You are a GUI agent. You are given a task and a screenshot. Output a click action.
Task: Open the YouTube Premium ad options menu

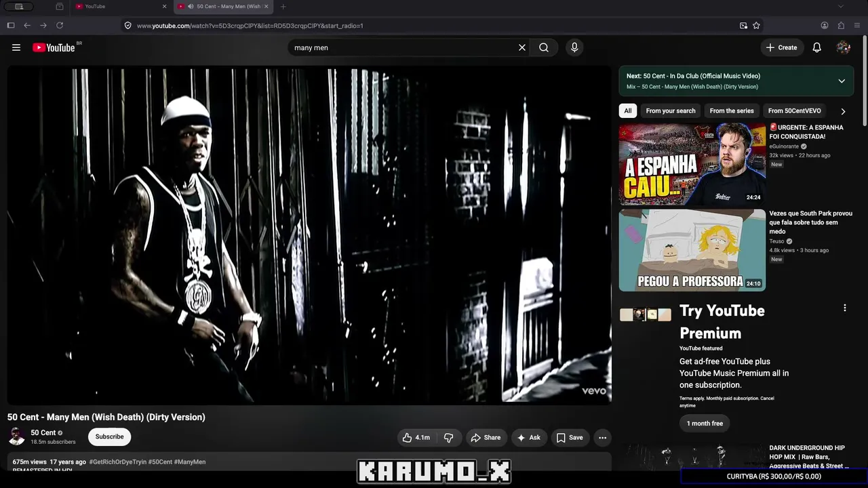[845, 308]
